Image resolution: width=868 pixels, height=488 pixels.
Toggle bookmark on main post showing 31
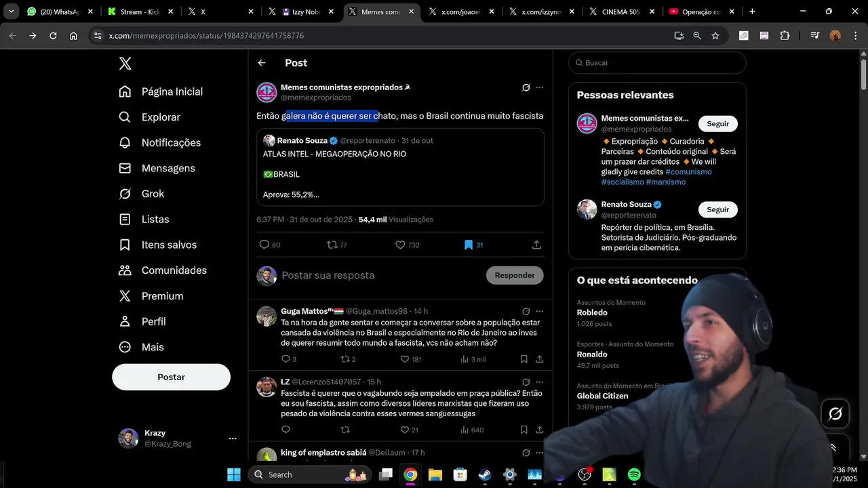point(473,245)
